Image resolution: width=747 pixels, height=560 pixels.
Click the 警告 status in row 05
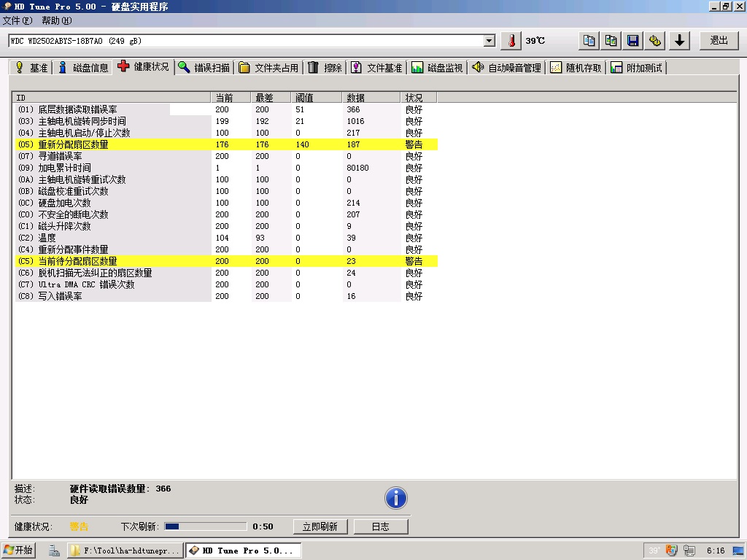tap(414, 144)
